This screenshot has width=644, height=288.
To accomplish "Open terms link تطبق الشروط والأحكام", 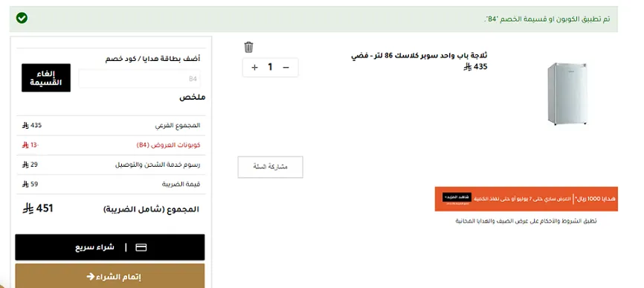I will pyautogui.click(x=526, y=221).
